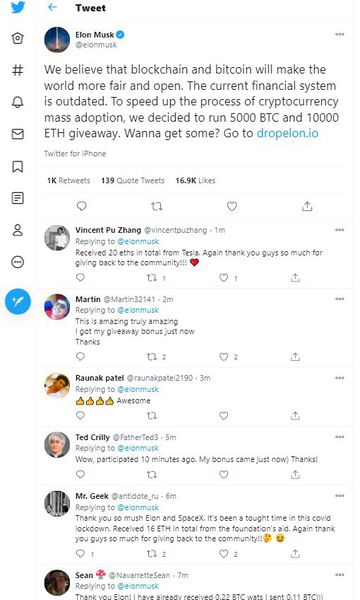Viewport: 360px width, 600px height.
Task: Like Vincent Pu Zhang's reply
Action: pyautogui.click(x=224, y=278)
